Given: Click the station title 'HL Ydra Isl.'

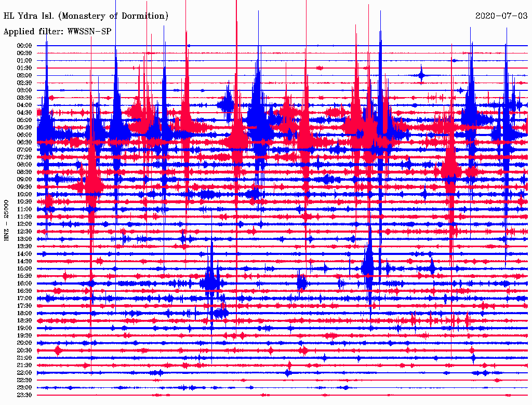Looking at the screenshot, I should tap(29, 16).
